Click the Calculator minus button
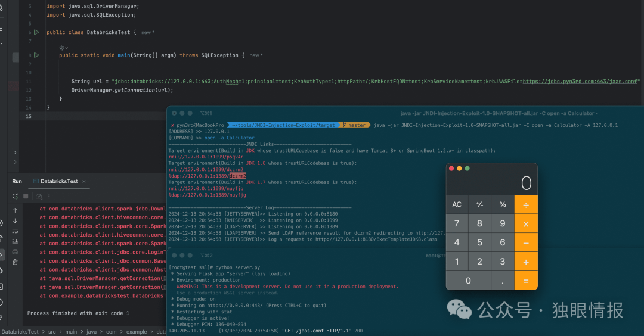Screen dimensions: 644x336 (x=526, y=243)
